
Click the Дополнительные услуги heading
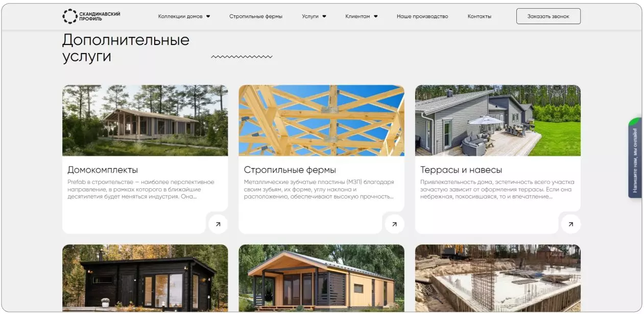pos(126,48)
